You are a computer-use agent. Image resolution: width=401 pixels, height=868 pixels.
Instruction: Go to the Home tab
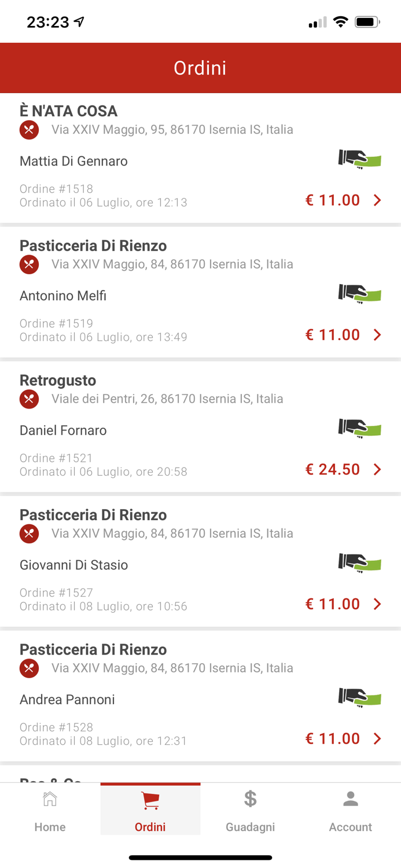[x=50, y=809]
